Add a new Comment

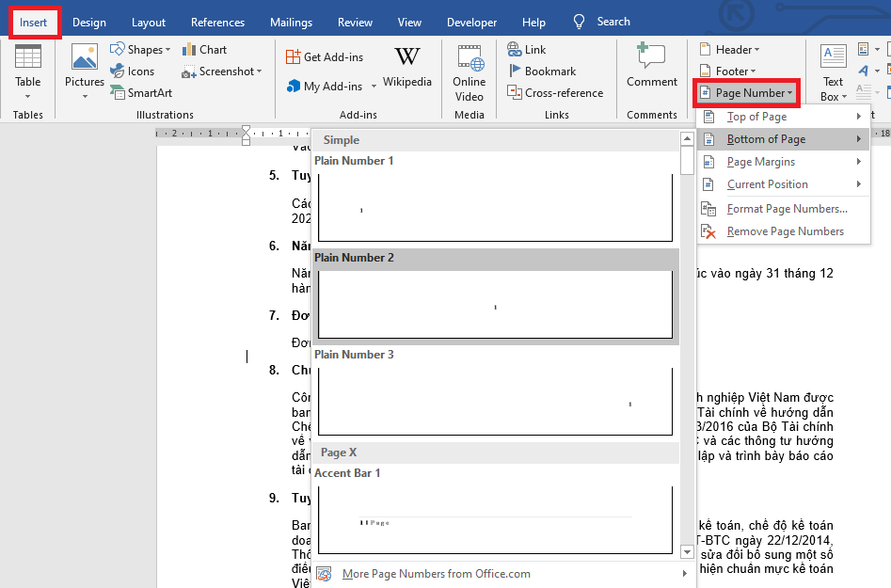click(651, 66)
